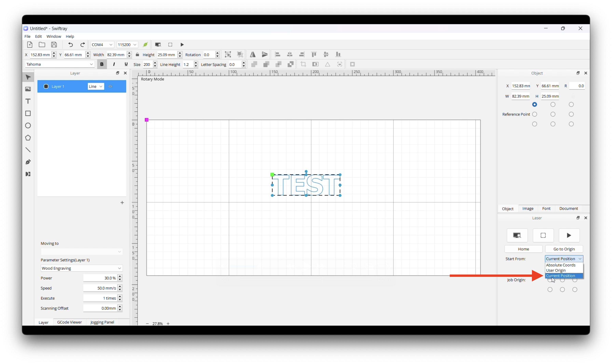
Task: Click the top toolbar frame boundary icon
Action: coord(170,45)
